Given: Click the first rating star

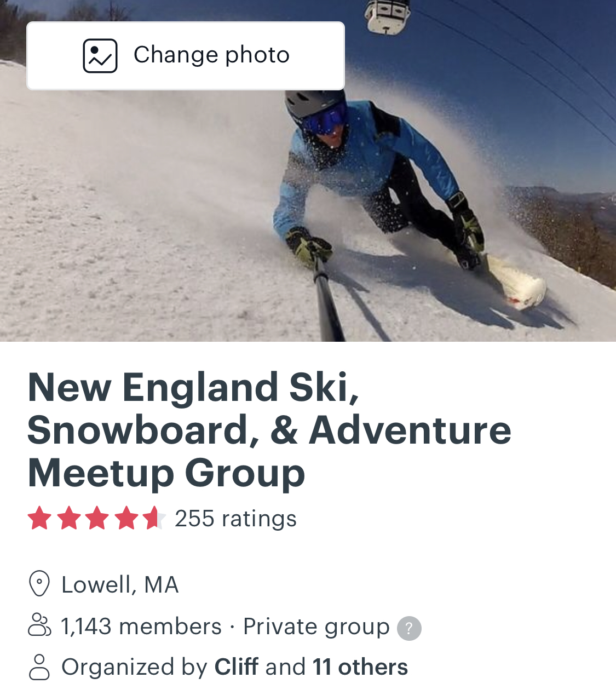Looking at the screenshot, I should (x=39, y=518).
